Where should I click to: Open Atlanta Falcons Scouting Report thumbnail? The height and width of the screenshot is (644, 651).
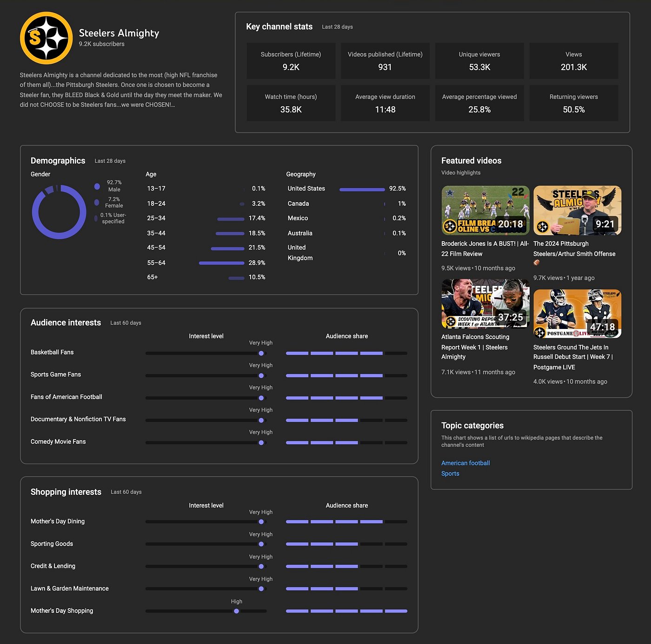(485, 304)
